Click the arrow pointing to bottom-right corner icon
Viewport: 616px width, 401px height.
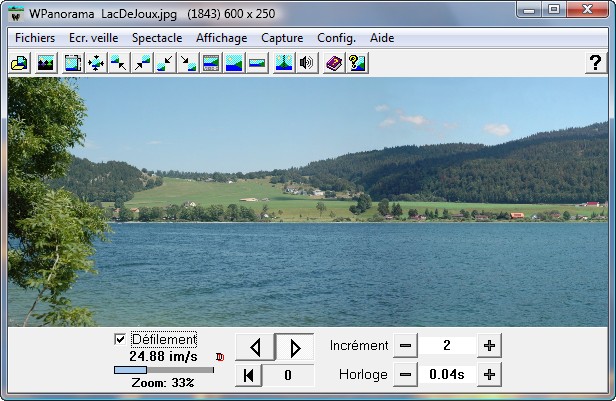[x=188, y=63]
